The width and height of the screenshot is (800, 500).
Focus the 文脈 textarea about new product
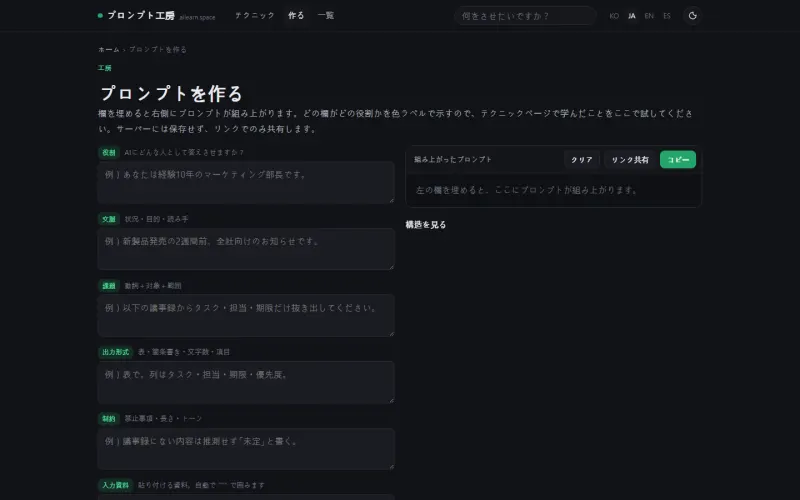pos(246,249)
